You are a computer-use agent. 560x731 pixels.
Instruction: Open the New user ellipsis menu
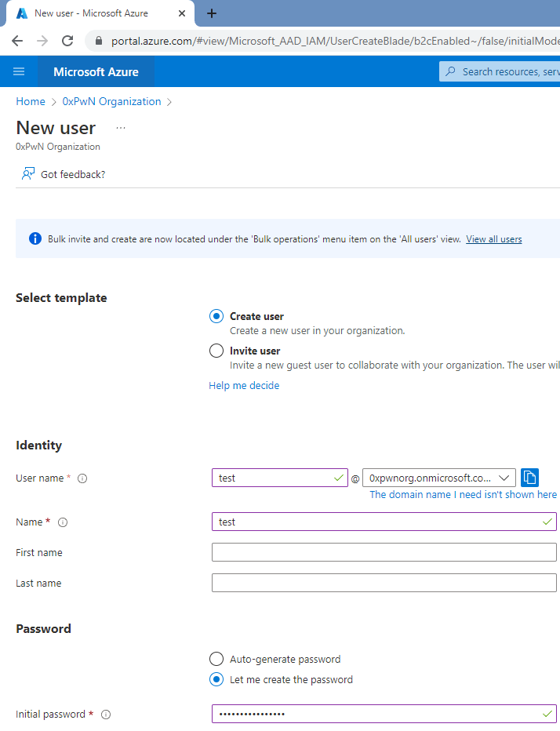point(121,127)
